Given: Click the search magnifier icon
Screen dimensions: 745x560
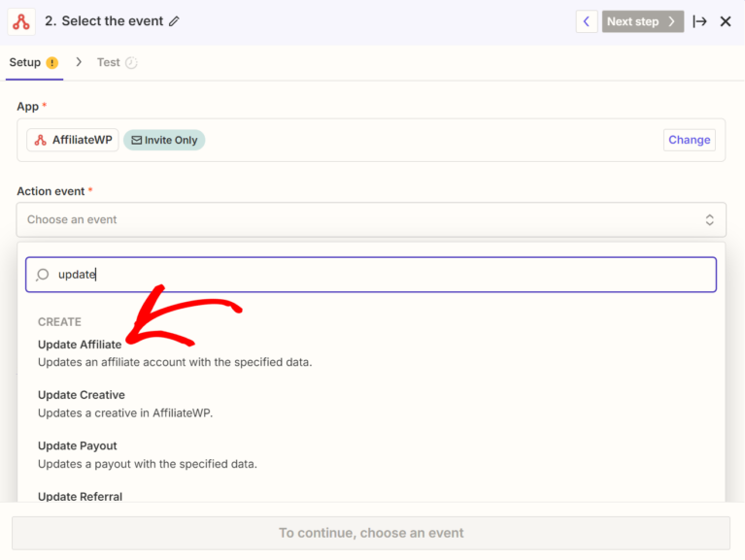Looking at the screenshot, I should pos(43,275).
